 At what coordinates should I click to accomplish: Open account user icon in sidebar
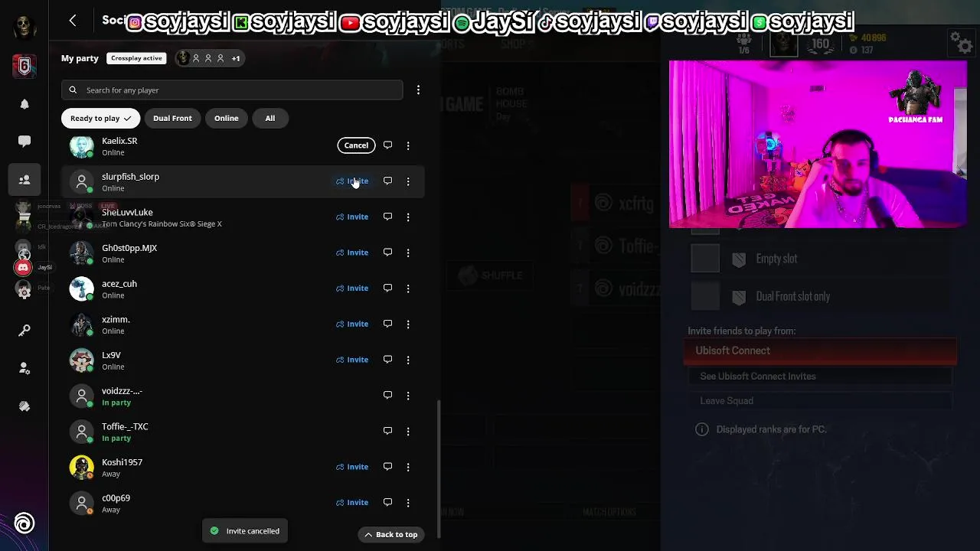tap(24, 368)
